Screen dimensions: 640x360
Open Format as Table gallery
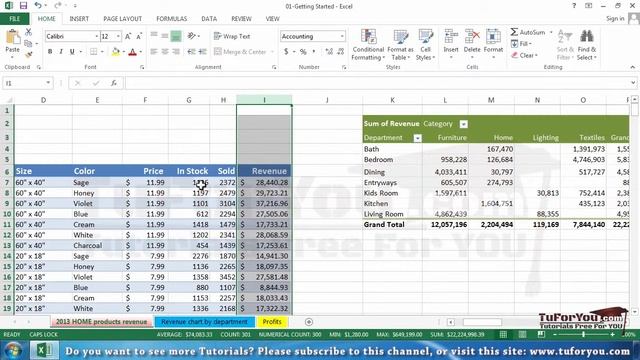point(400,45)
